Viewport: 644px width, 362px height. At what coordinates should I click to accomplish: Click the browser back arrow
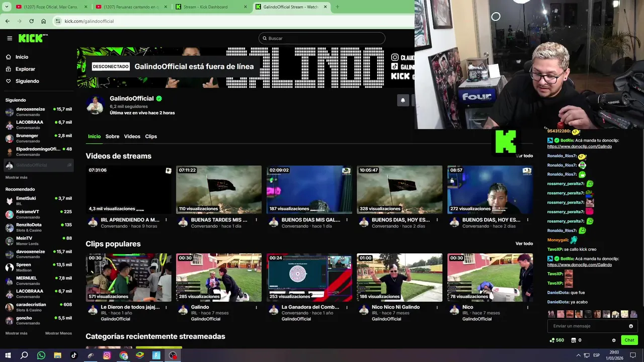coord(7,21)
